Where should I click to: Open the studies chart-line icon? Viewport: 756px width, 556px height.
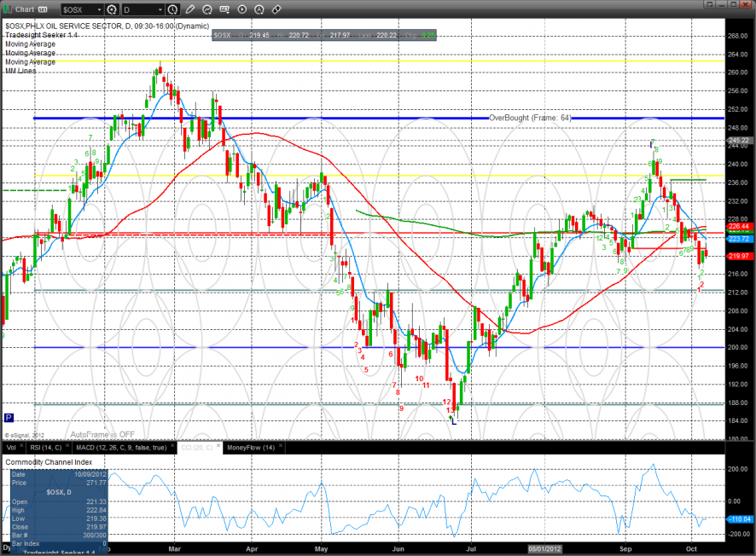[x=207, y=9]
